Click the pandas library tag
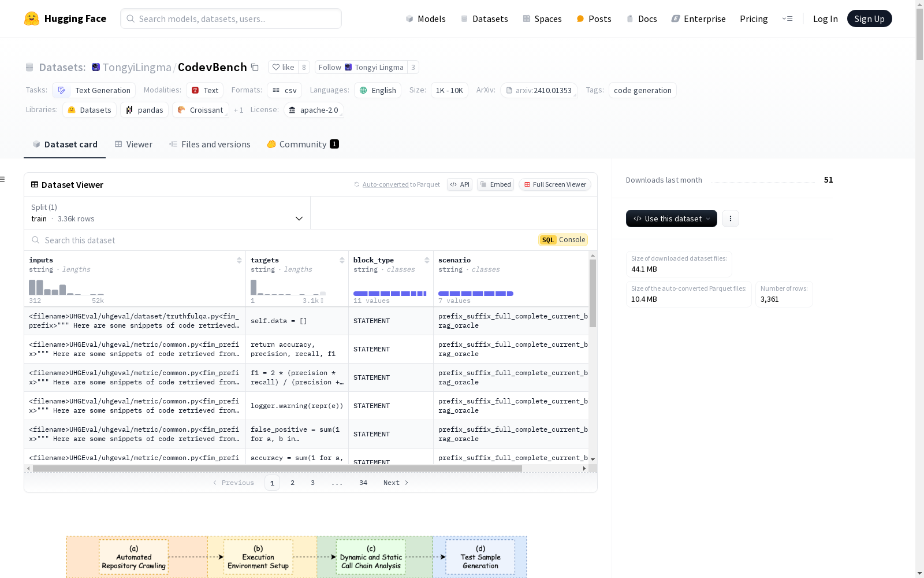Image resolution: width=924 pixels, height=578 pixels. point(144,110)
